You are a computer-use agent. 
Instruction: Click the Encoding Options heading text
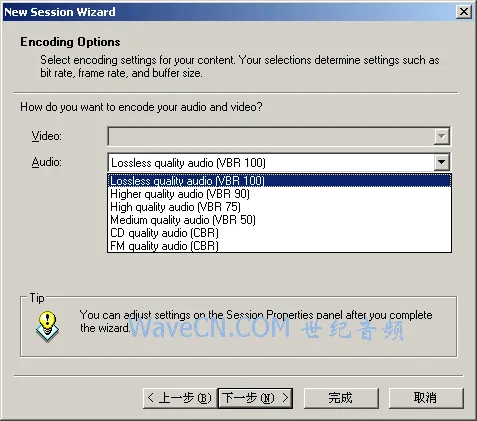coord(70,42)
